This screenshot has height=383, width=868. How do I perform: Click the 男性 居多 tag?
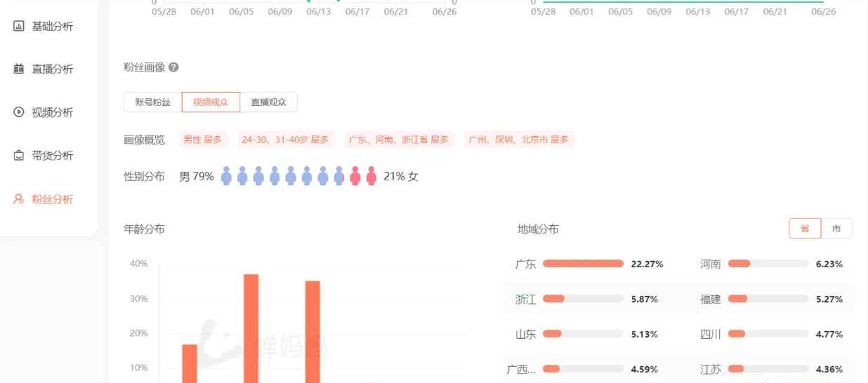pyautogui.click(x=202, y=140)
